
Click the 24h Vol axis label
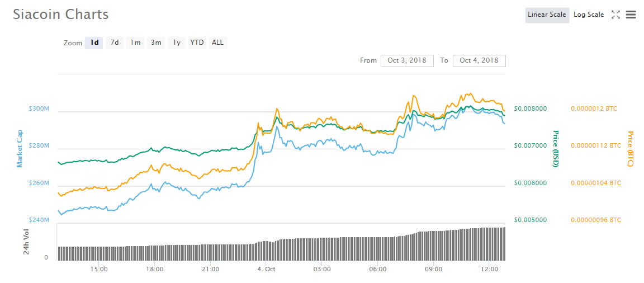coord(26,242)
